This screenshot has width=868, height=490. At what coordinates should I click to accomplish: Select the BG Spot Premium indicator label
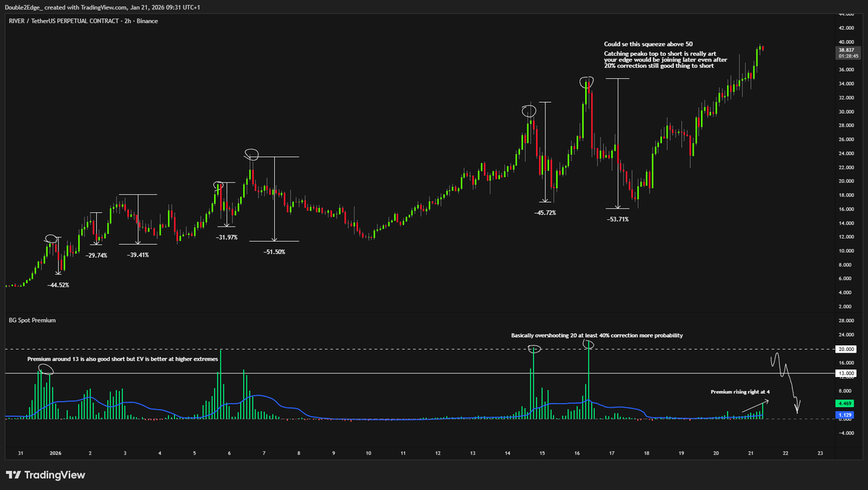(32, 319)
